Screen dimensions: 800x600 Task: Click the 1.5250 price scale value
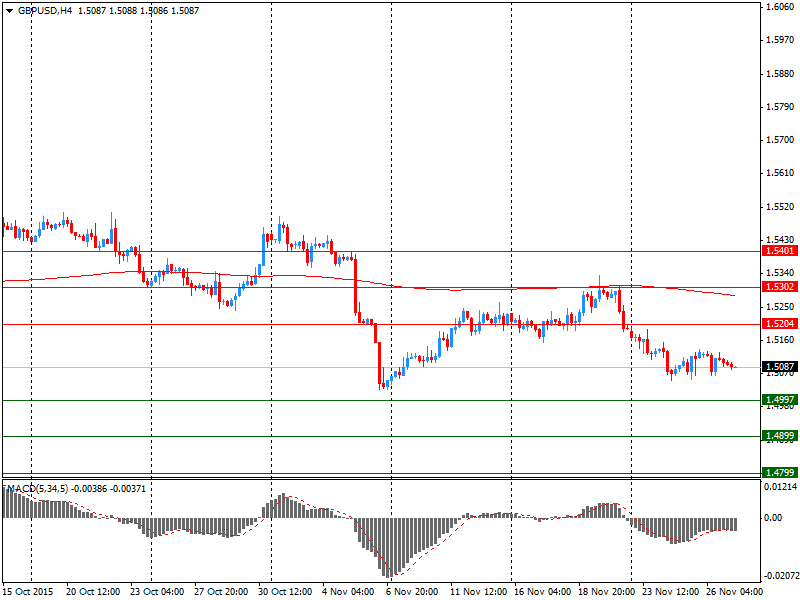[x=780, y=307]
